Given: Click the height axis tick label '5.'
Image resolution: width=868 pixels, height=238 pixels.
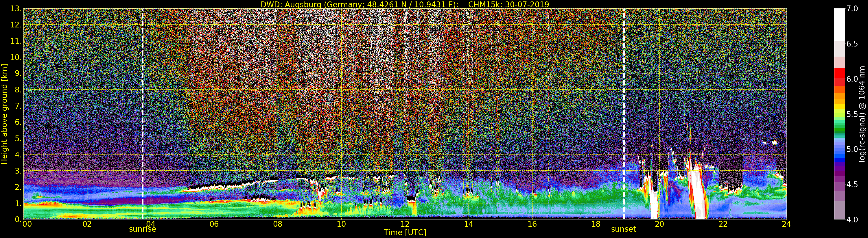Looking at the screenshot, I should pos(18,138).
